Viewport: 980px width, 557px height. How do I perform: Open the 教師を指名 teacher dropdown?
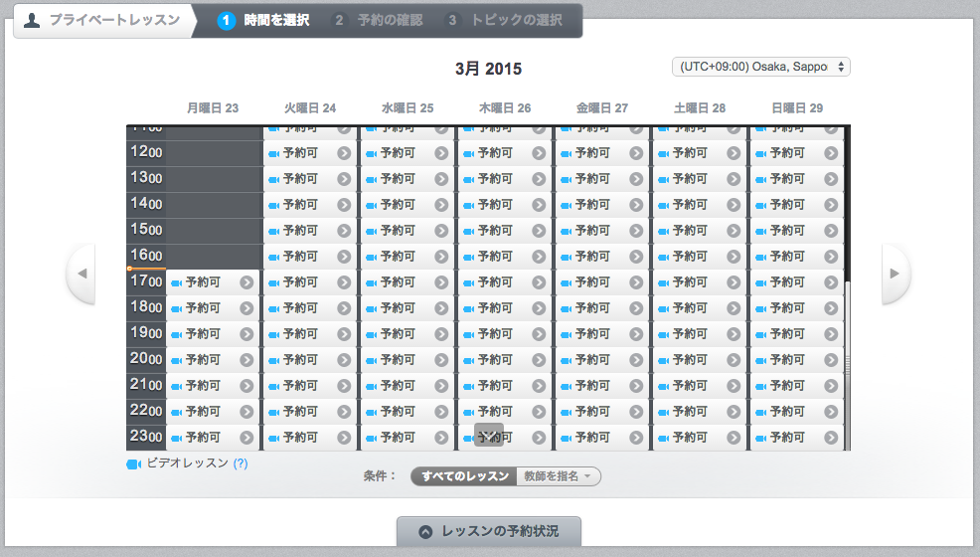coord(559,476)
